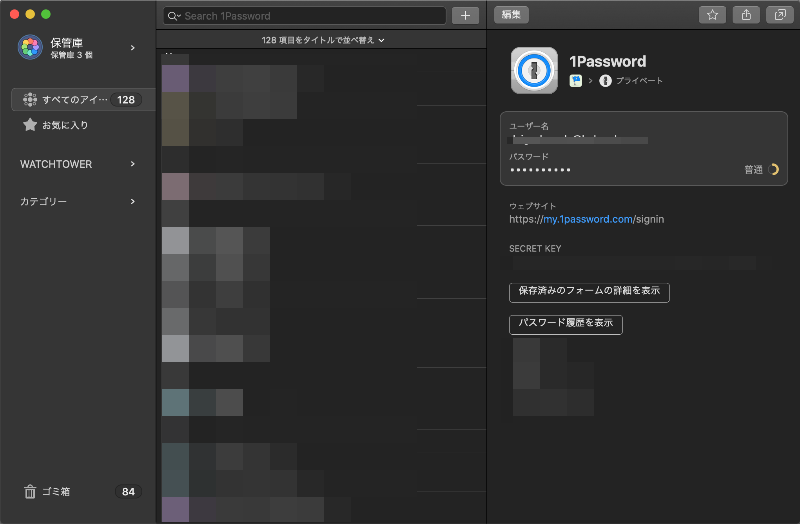Mark item as favorite with star icon
This screenshot has width=800, height=524.
pyautogui.click(x=712, y=15)
